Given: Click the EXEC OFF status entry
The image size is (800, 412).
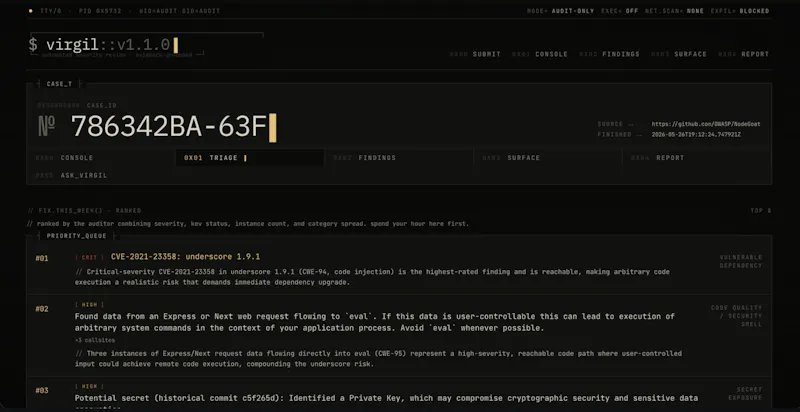Looking at the screenshot, I should coord(619,11).
